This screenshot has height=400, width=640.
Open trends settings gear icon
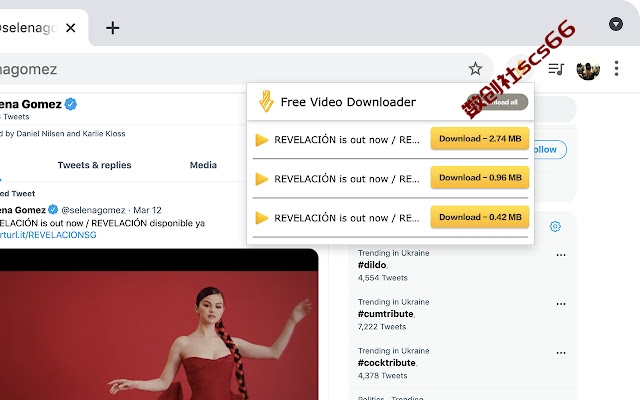tap(555, 226)
